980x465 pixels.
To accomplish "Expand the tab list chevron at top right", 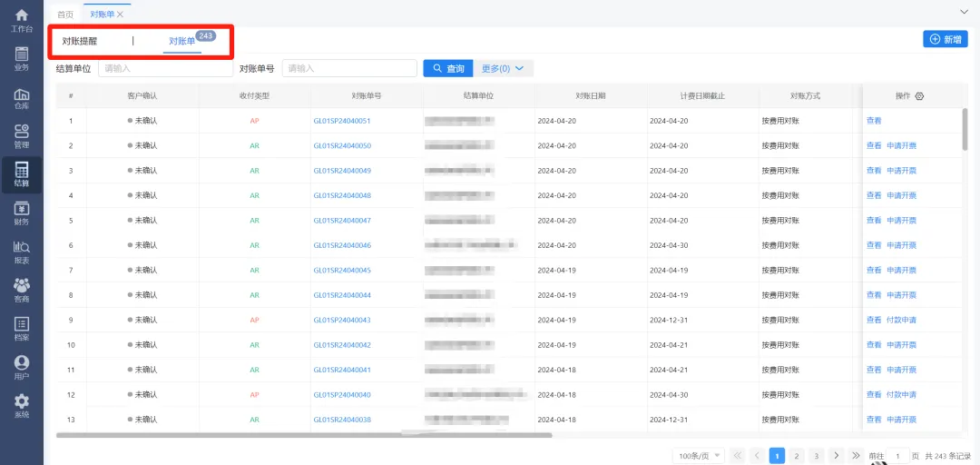I will 965,11.
